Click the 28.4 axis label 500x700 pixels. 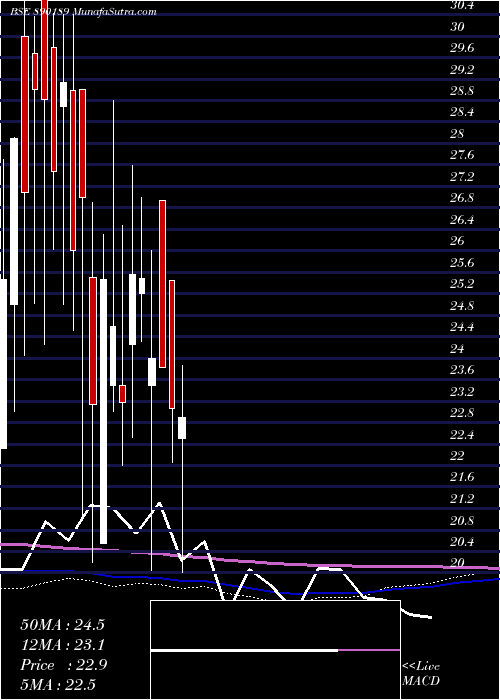pyautogui.click(x=462, y=112)
